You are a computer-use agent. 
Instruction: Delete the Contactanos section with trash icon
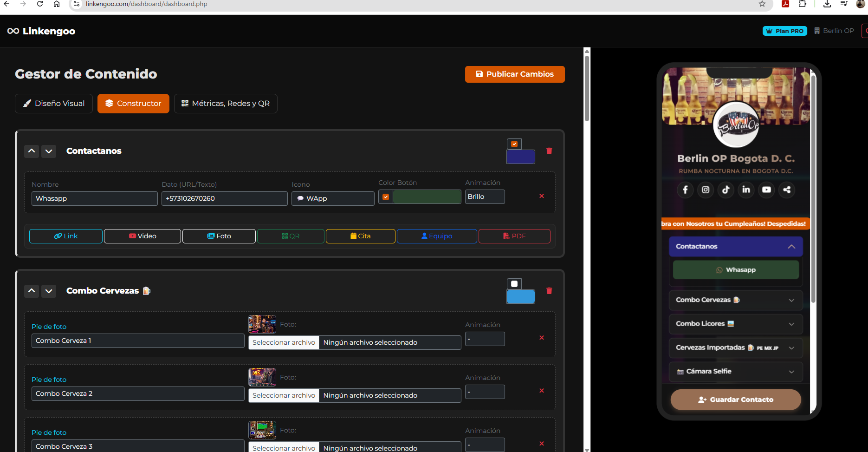coord(549,151)
